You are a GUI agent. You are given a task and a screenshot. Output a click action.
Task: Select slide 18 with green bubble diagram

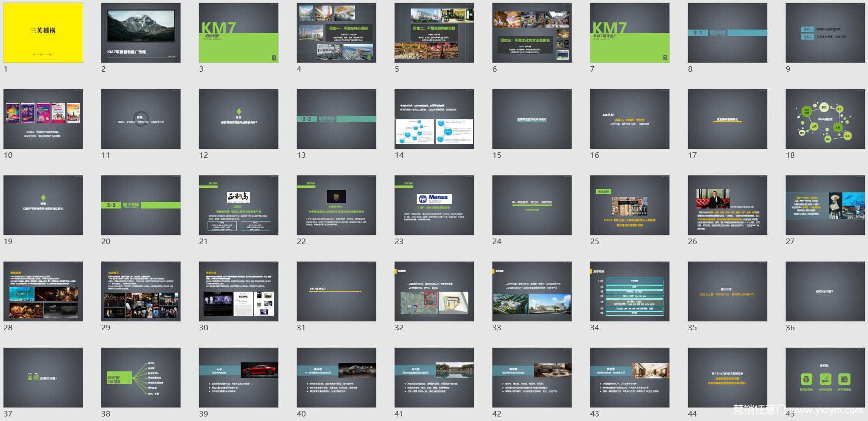coord(825,119)
